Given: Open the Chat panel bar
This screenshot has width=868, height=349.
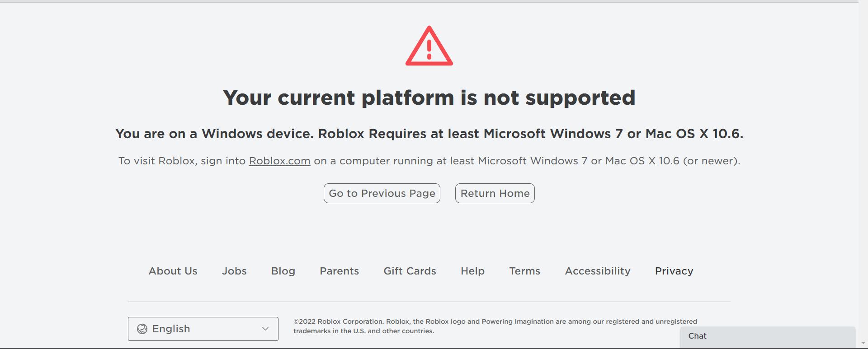Looking at the screenshot, I should 768,336.
